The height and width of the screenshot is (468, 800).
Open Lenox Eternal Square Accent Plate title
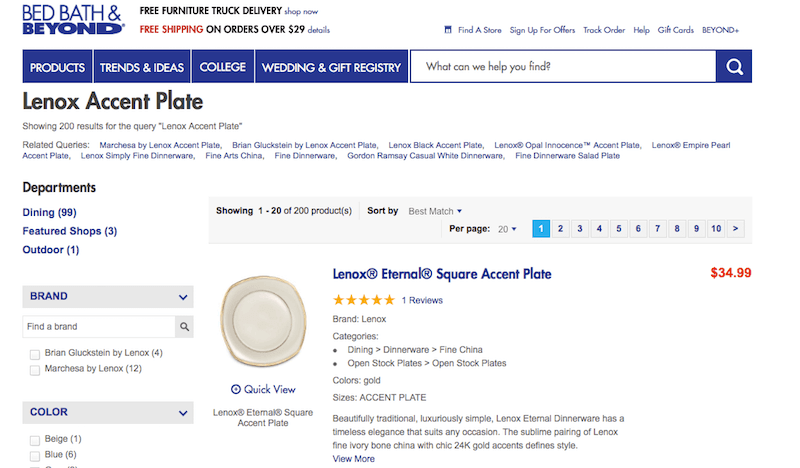coord(442,274)
